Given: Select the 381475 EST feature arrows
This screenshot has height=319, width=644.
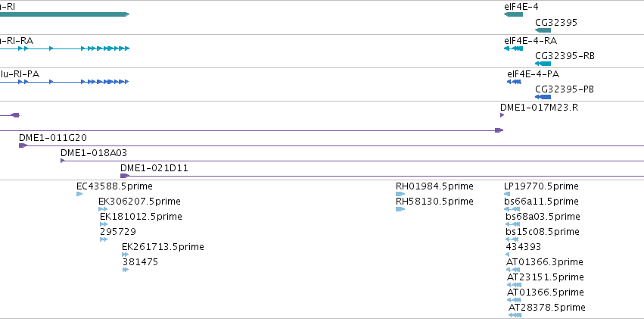Looking at the screenshot, I should point(126,270).
